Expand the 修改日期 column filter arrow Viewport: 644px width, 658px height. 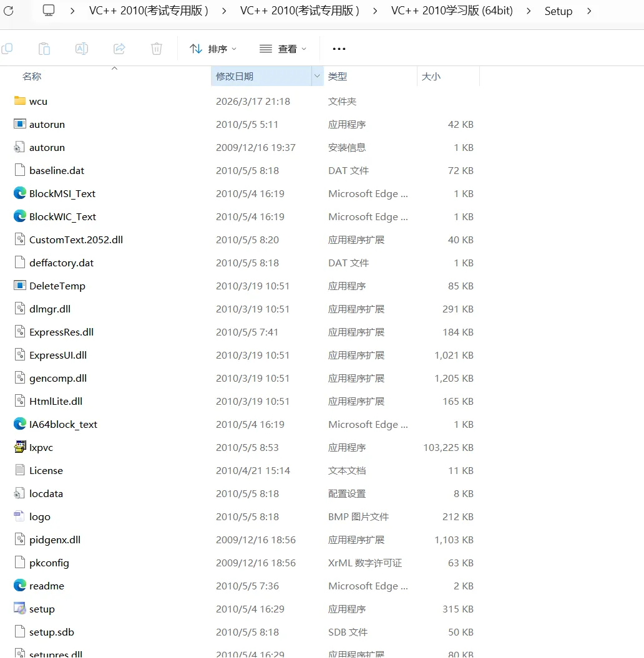(x=318, y=76)
